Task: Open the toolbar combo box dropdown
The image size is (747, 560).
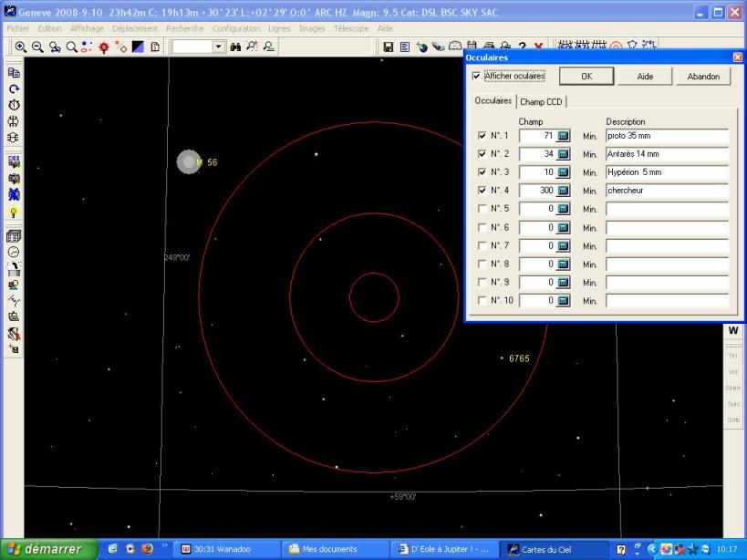Action: tap(218, 47)
